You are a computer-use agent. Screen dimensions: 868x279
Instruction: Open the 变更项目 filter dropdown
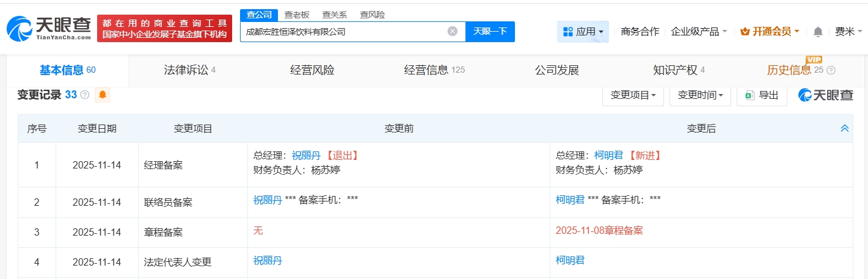(633, 95)
